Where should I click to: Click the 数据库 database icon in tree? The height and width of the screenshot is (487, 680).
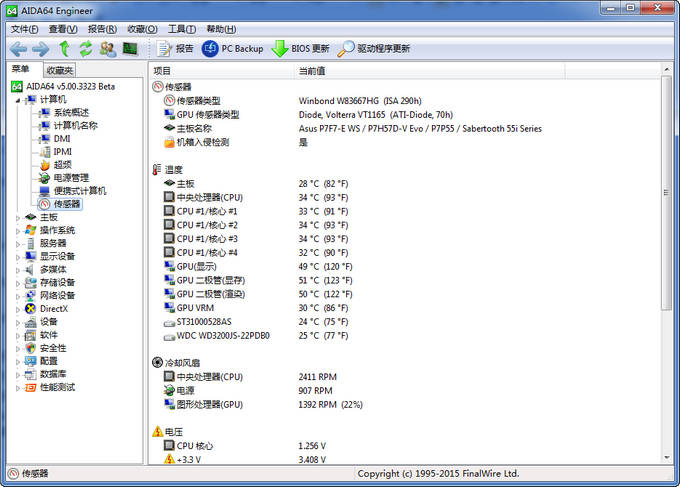pos(30,374)
